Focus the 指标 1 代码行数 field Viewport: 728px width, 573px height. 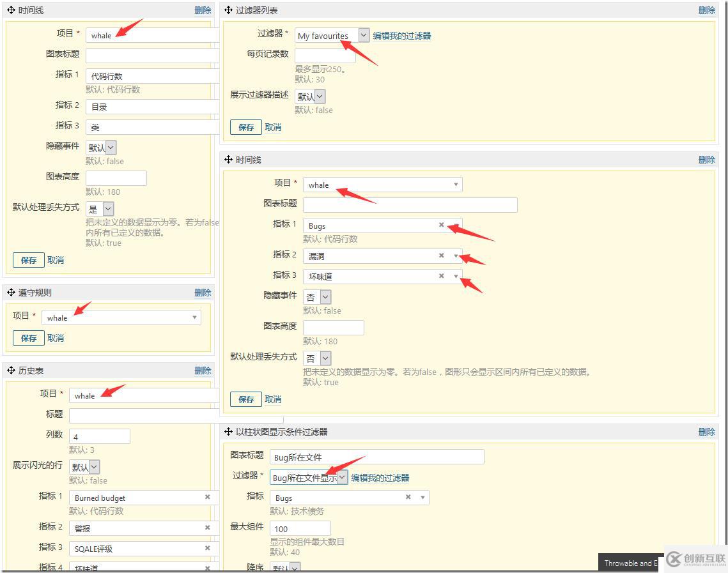click(152, 76)
